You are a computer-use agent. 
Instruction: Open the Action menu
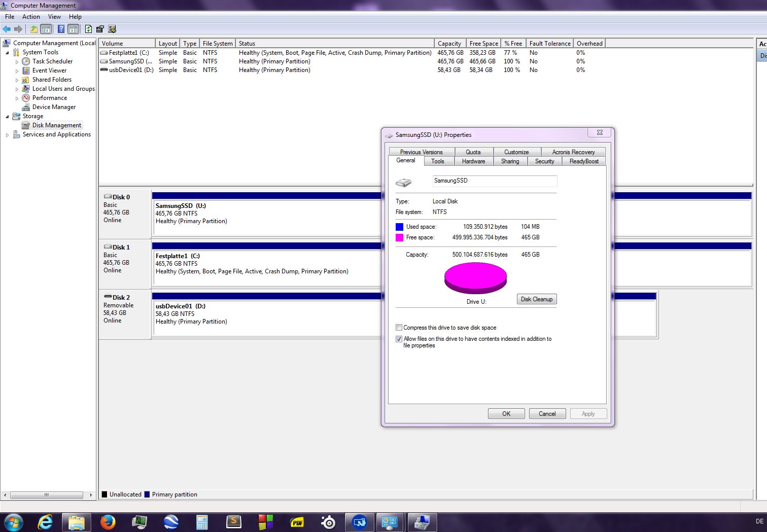click(x=31, y=17)
